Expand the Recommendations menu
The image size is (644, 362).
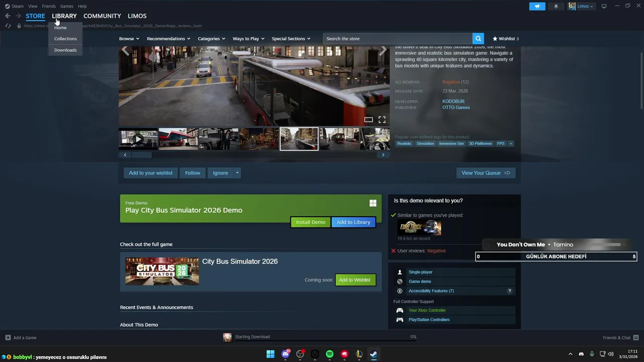[168, 39]
